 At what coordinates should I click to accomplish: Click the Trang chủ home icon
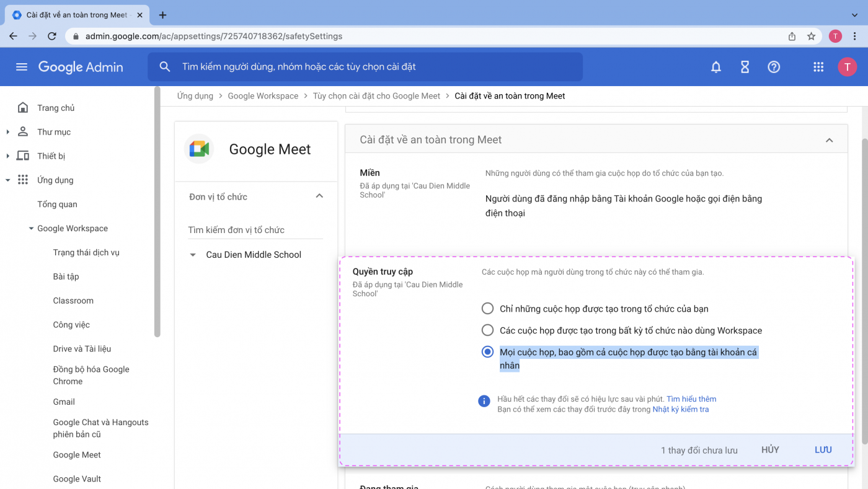[x=23, y=108]
